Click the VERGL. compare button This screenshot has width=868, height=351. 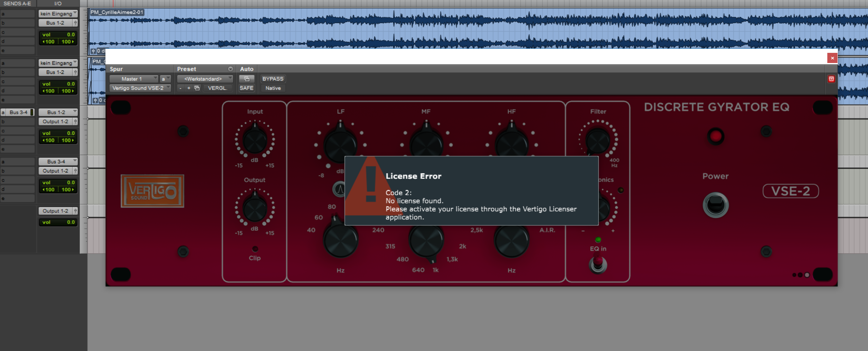(217, 88)
